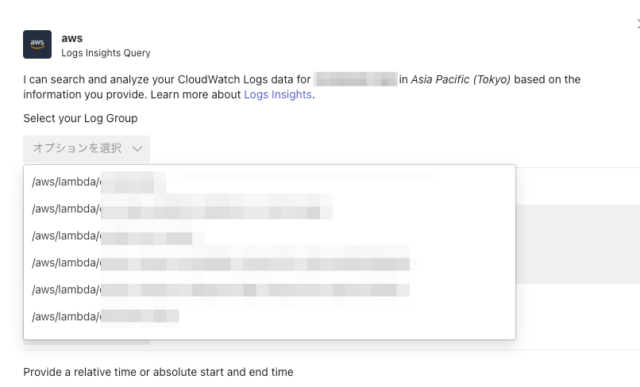Click the gray field behind the dropdown list

[x=578, y=244]
